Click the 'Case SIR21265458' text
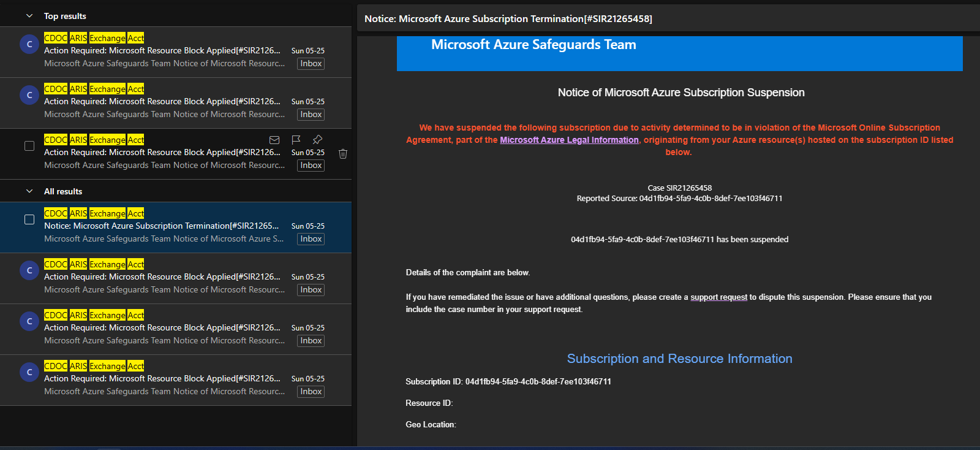This screenshot has height=450, width=980. pyautogui.click(x=680, y=188)
